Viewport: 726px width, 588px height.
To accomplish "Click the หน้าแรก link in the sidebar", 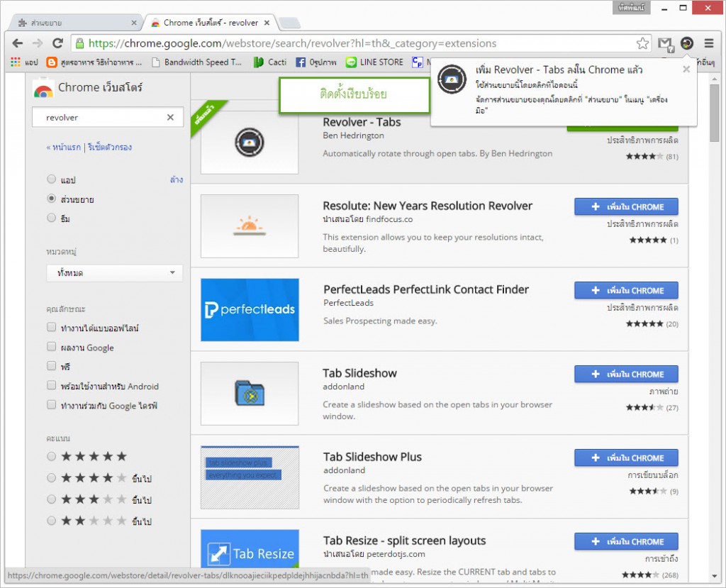I will (x=66, y=148).
